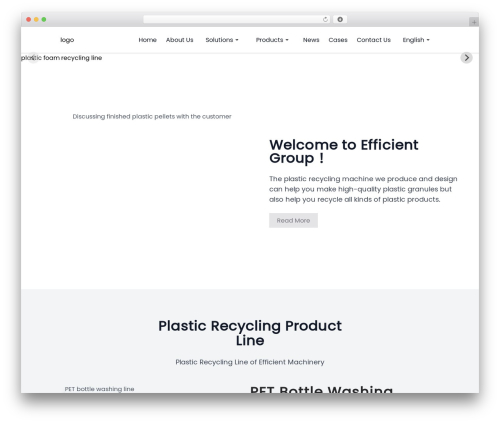The image size is (500, 423).
Task: Click the green maximize window dot
Action: 44,20
